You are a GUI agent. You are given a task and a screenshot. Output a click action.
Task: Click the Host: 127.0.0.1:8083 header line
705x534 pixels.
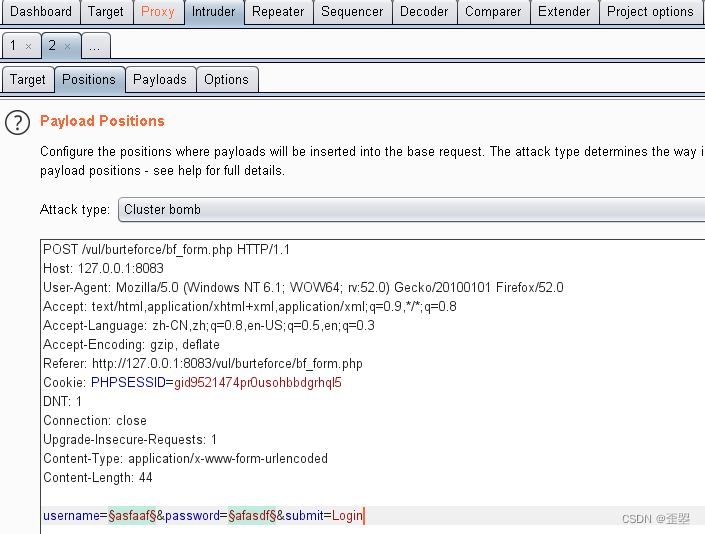click(103, 268)
